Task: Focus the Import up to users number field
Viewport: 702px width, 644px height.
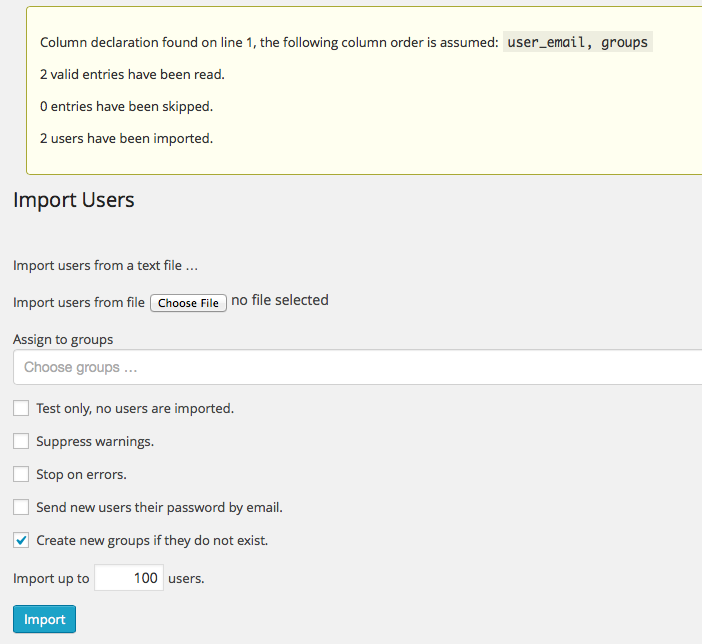Action: tap(129, 578)
